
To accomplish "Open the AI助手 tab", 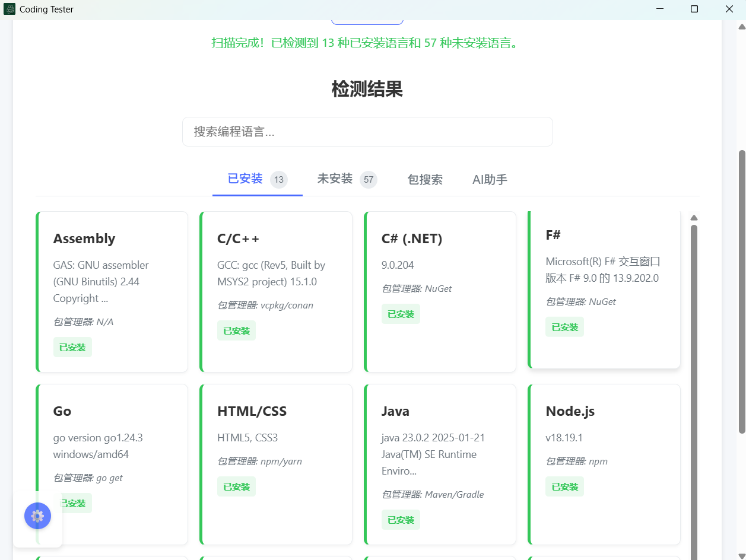I will tap(490, 180).
